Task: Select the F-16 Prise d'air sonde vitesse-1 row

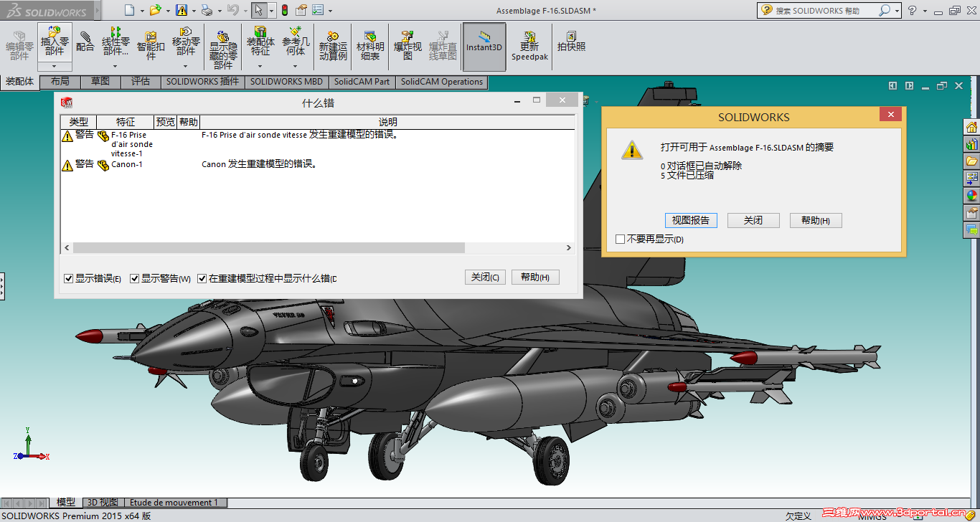Action: click(317, 144)
